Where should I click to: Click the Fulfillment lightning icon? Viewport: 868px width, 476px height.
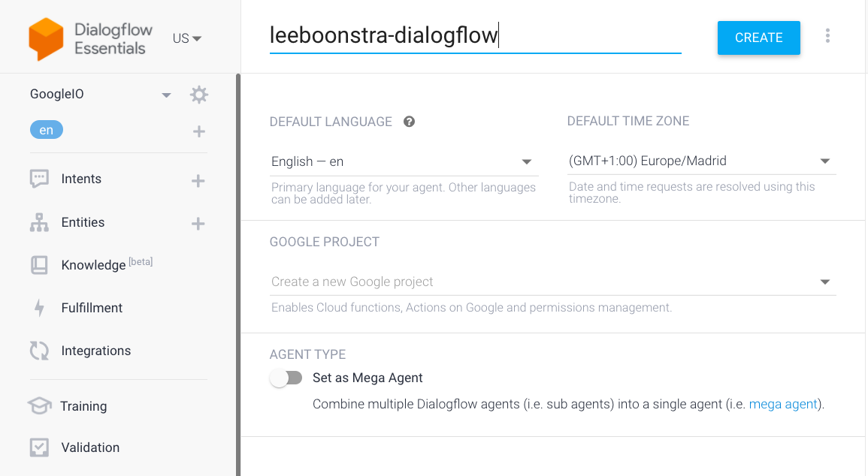pyautogui.click(x=39, y=308)
